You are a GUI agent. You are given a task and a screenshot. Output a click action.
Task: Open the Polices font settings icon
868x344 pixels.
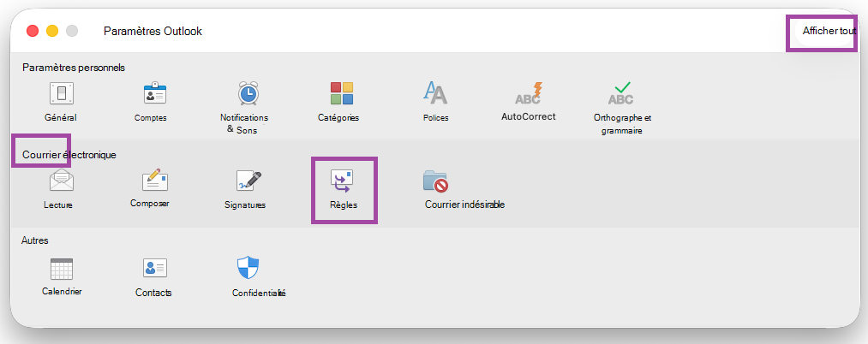tap(435, 93)
